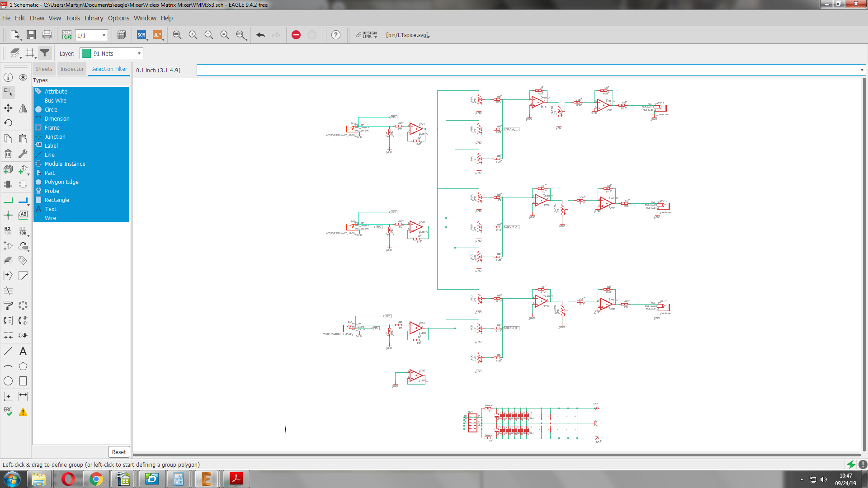Click the Save icon
The height and width of the screenshot is (488, 868).
[31, 35]
